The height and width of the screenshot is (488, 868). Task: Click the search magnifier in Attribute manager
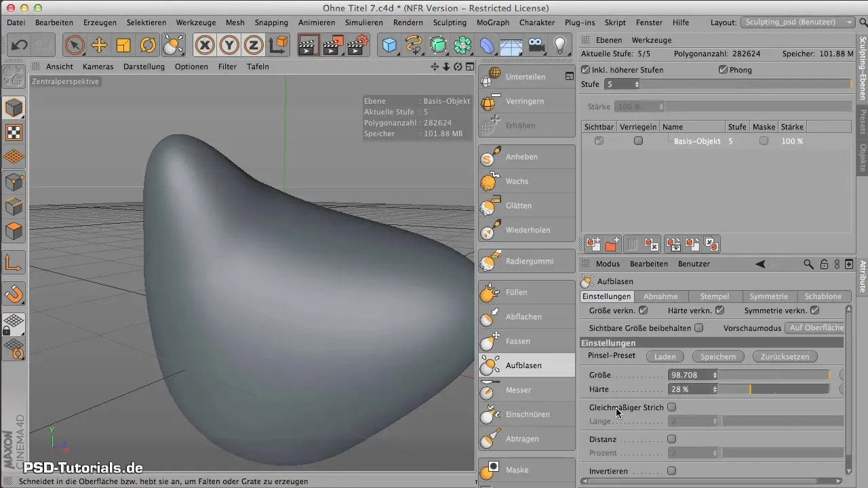(x=808, y=264)
